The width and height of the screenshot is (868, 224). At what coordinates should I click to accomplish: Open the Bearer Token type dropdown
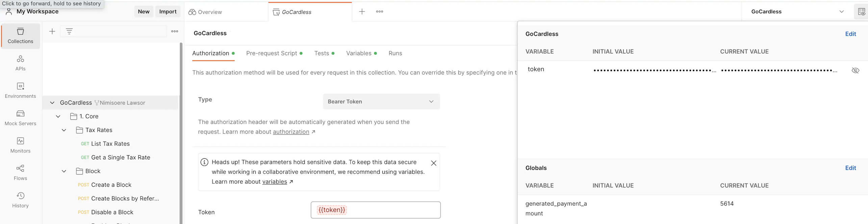coord(381,102)
